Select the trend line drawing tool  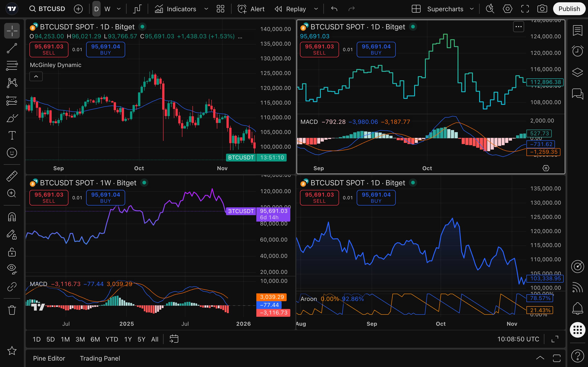(x=12, y=48)
